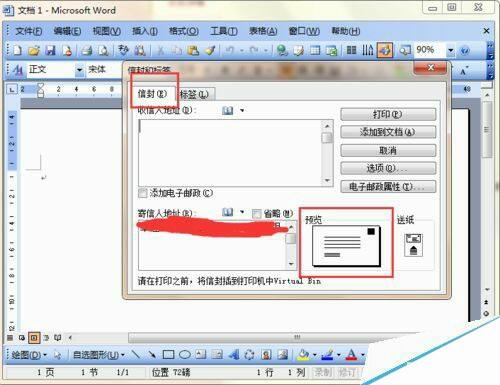This screenshot has height=385, width=500.
Task: Click the 添加到文档 button
Action: tap(388, 132)
